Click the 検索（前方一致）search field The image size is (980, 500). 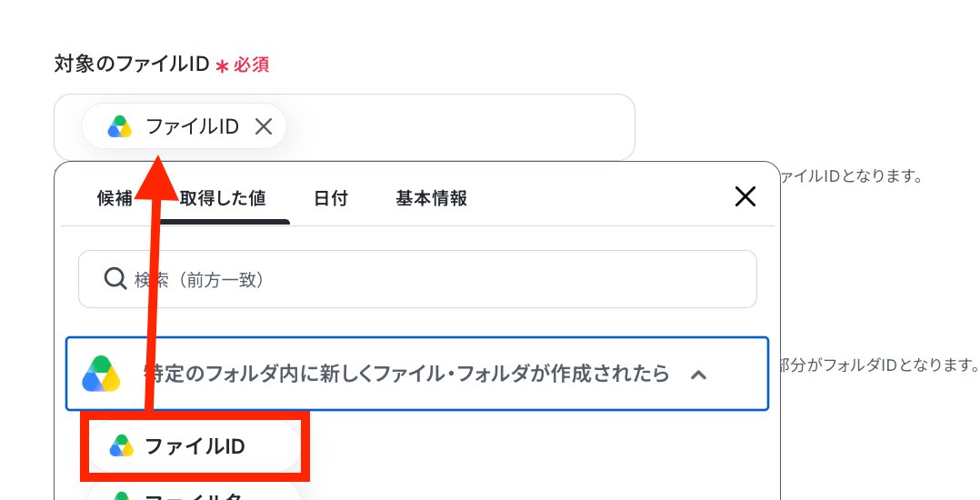(417, 279)
